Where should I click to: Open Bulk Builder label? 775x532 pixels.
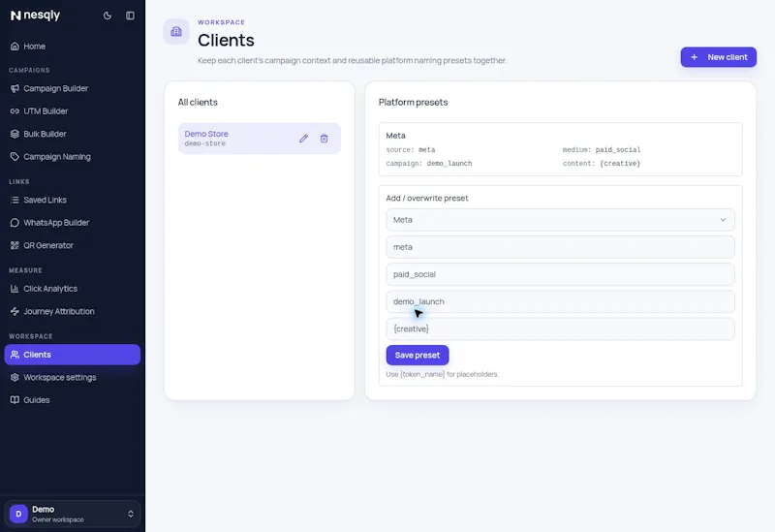pyautogui.click(x=45, y=134)
